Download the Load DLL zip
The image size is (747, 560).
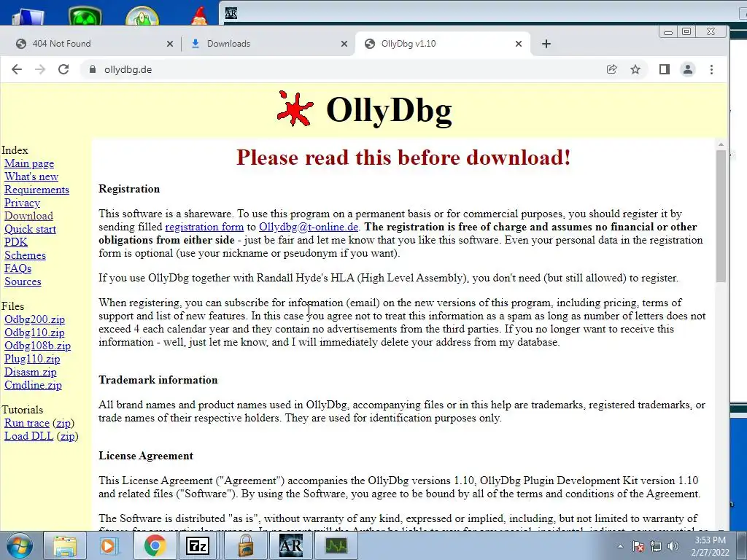[x=67, y=436]
